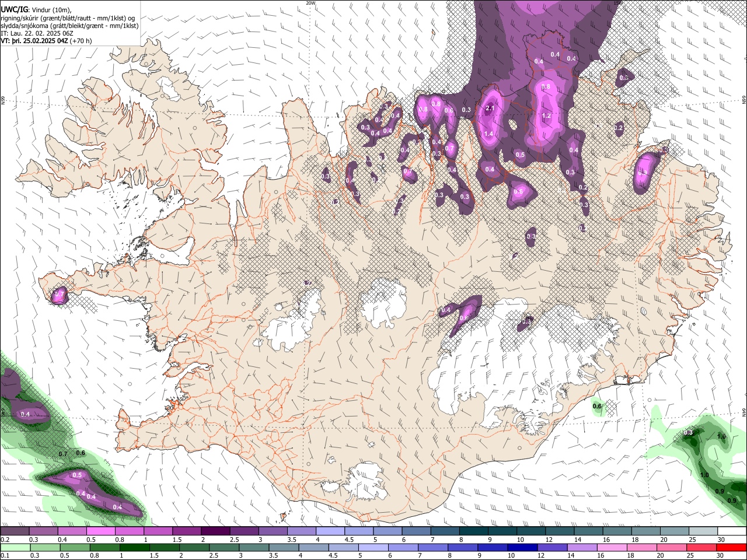Select the top scale swatch between 0.3 and 0.4

pyautogui.click(x=44, y=531)
